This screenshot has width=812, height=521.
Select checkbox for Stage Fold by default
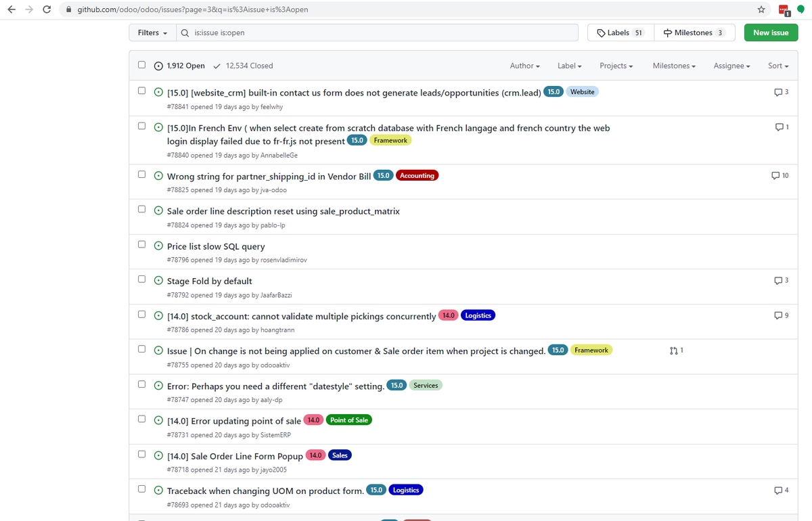pos(141,279)
